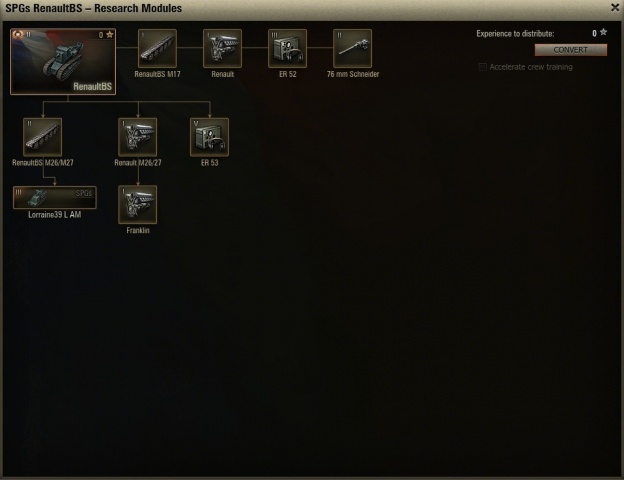Click the 'Renault M26/27' label
This screenshot has height=480, width=624.
(x=138, y=163)
